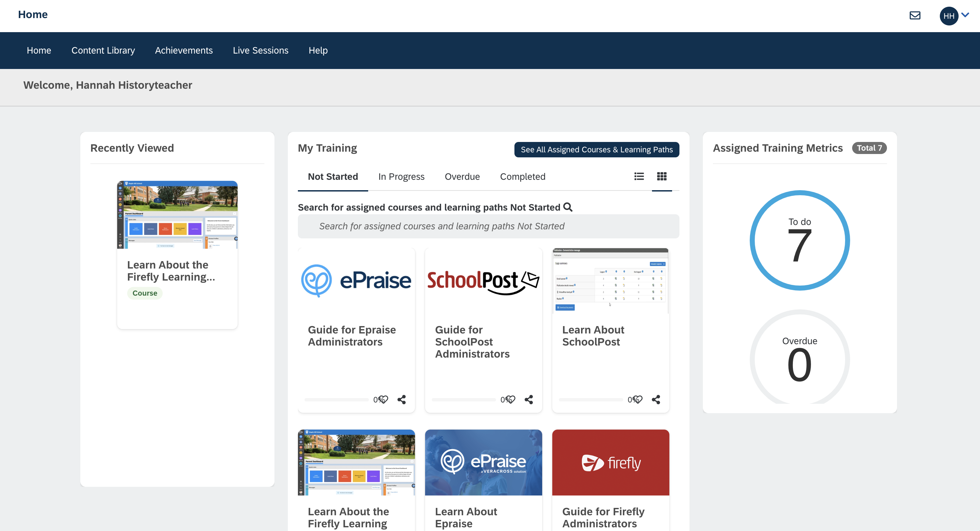Screen dimensions: 980x531
Task: Open red firefly logo thumbnail
Action: tap(610, 462)
